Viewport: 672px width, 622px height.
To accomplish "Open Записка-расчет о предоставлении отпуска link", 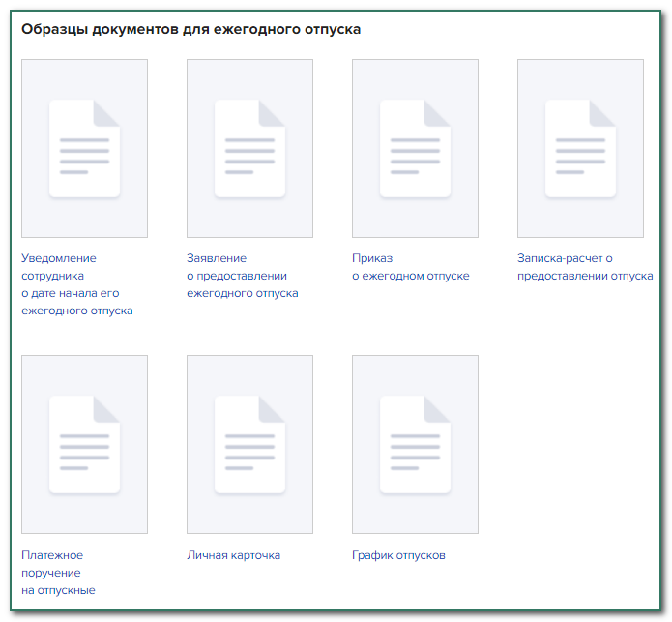I will coord(585,267).
